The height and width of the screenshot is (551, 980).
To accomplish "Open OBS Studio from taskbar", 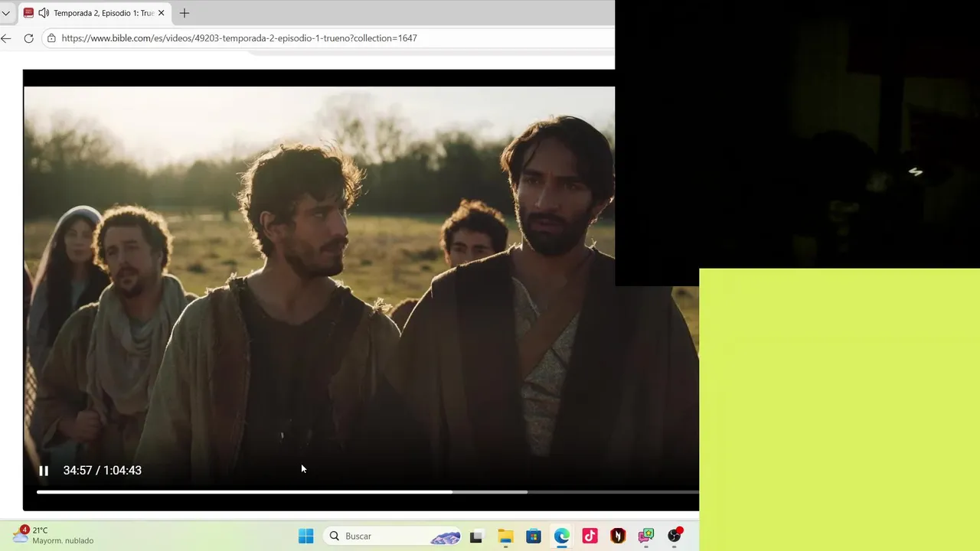I will coord(675,536).
